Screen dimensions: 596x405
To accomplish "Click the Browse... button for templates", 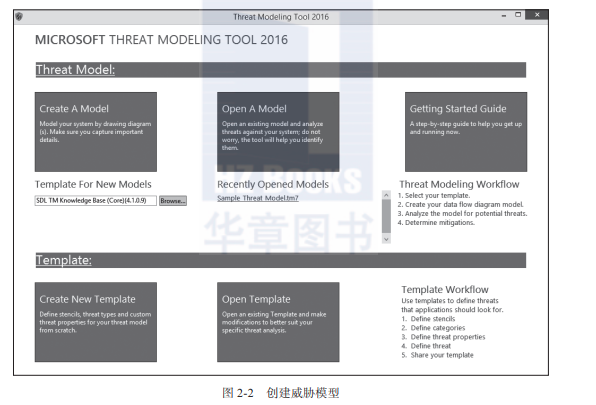I will pos(173,201).
